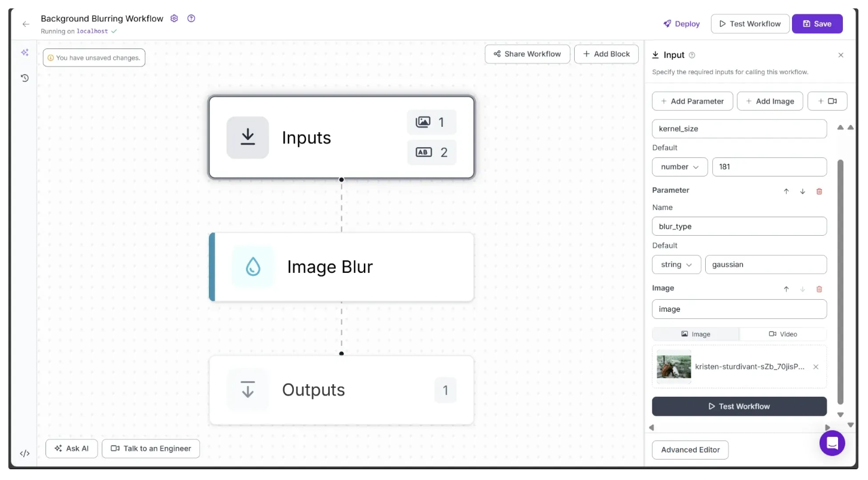Remove the kristen-sturdivant image file

pos(815,367)
